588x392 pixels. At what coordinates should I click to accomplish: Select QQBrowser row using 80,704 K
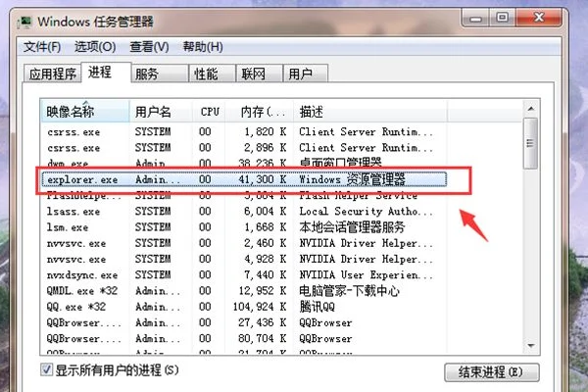pyautogui.click(x=244, y=339)
